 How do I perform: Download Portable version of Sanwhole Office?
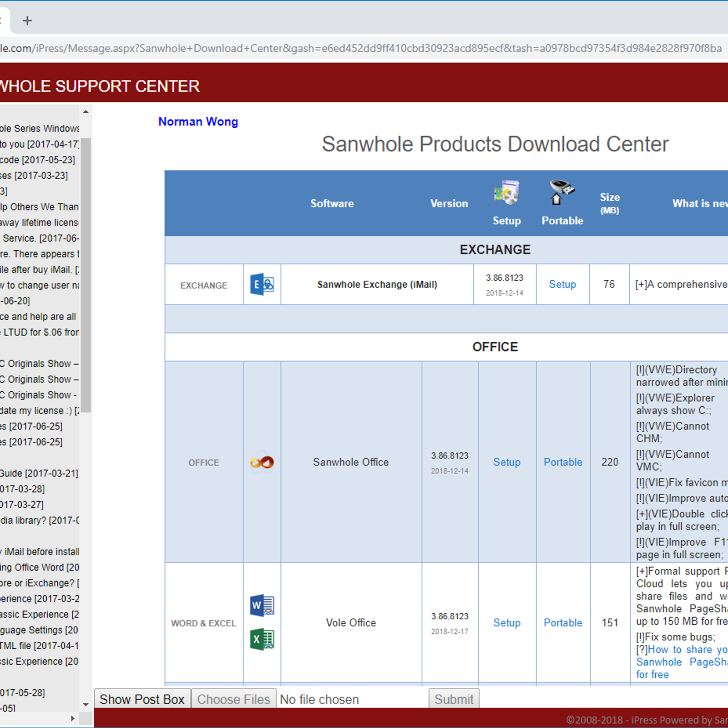click(x=563, y=462)
